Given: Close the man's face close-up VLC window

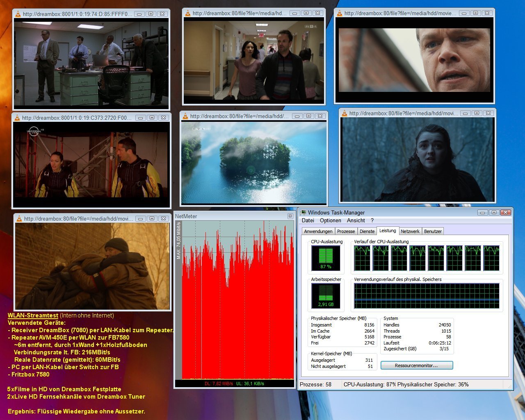Looking at the screenshot, I should [487, 13].
